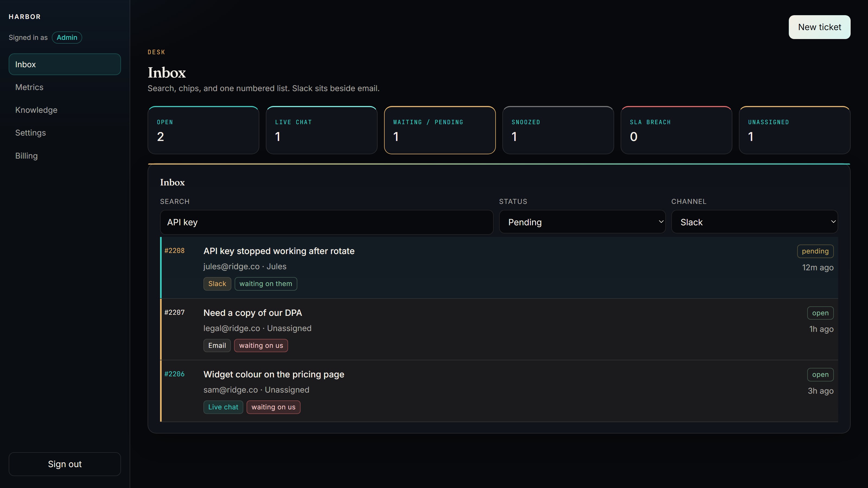Screen dimensions: 868x488
Task: Expand the Channel dropdown showing Slack
Action: tap(754, 222)
